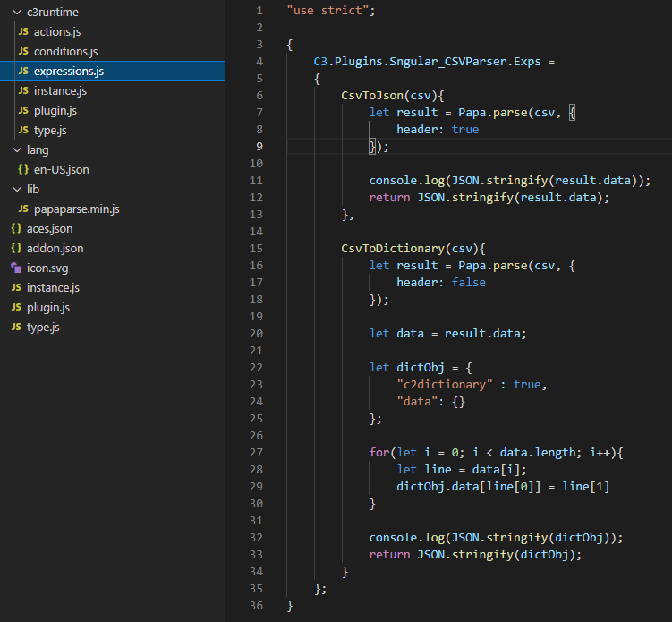Click JS icon beside c3runtime instance.js

point(23,91)
